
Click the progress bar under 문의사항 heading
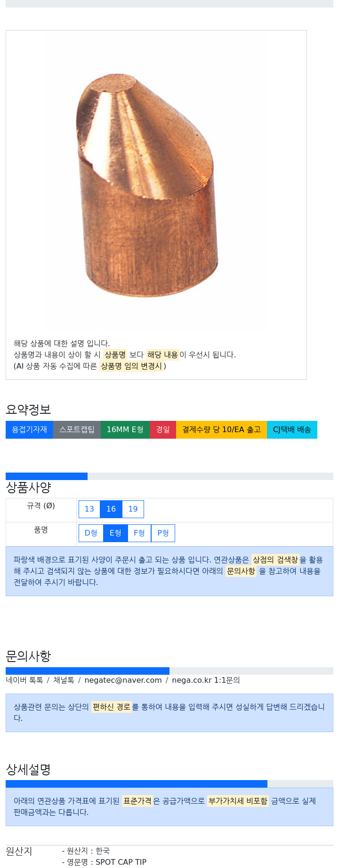click(169, 671)
